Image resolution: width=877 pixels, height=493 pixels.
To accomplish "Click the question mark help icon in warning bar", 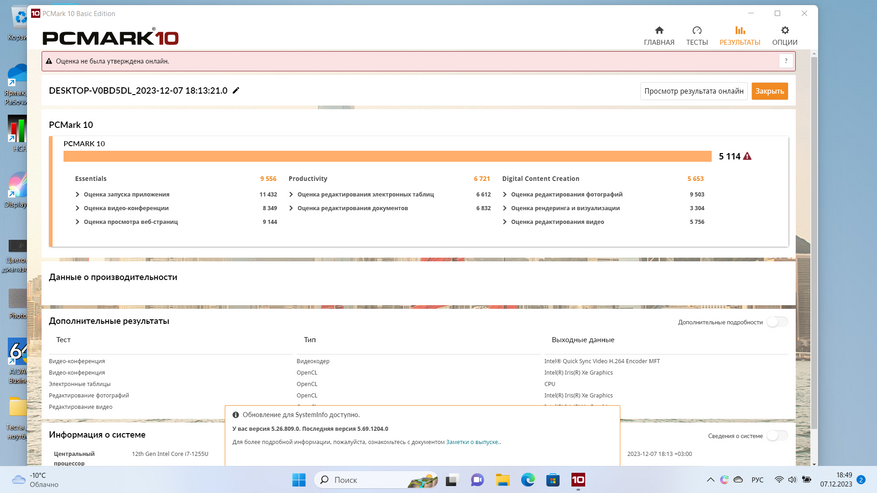I will pyautogui.click(x=786, y=61).
